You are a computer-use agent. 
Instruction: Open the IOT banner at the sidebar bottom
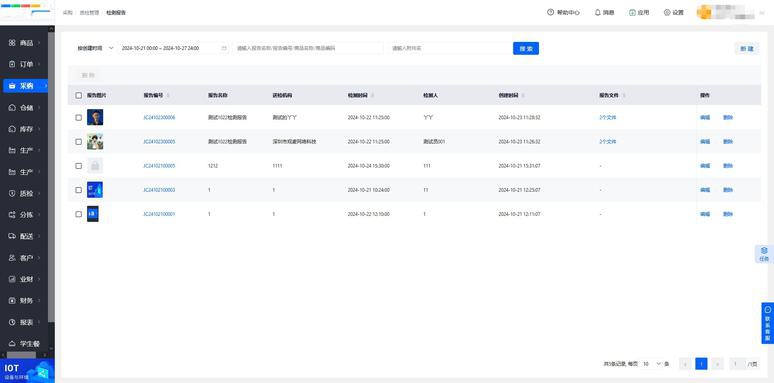27,371
